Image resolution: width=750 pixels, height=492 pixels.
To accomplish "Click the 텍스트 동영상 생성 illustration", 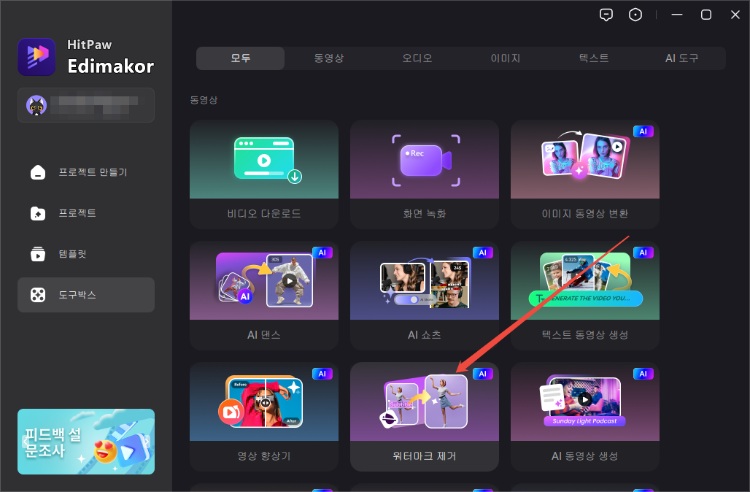I will pos(585,281).
